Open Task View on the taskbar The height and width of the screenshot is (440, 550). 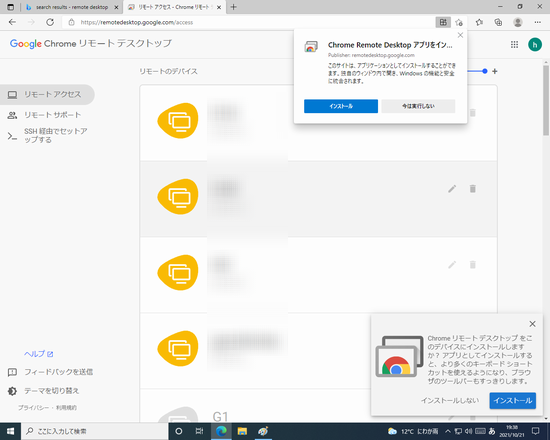pyautogui.click(x=199, y=431)
